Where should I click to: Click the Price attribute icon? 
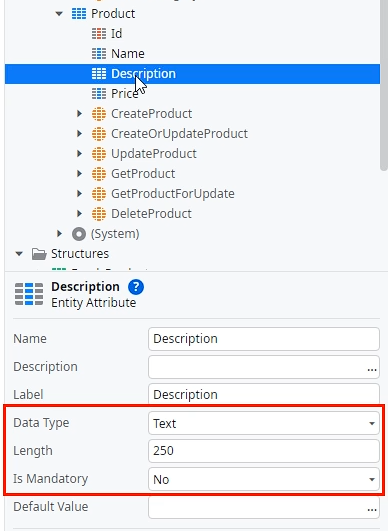pos(99,94)
